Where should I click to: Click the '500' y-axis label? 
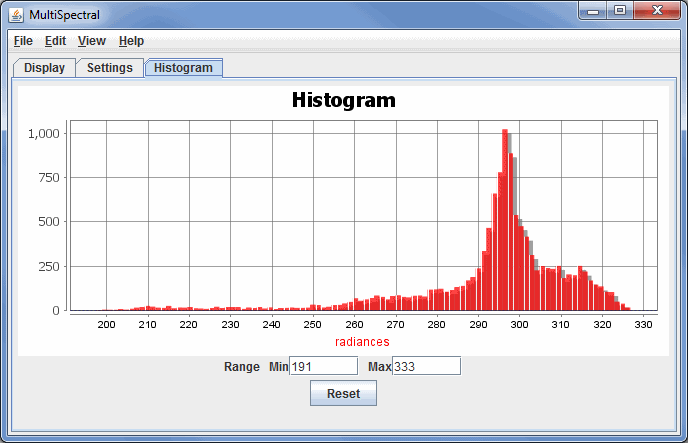click(x=49, y=222)
